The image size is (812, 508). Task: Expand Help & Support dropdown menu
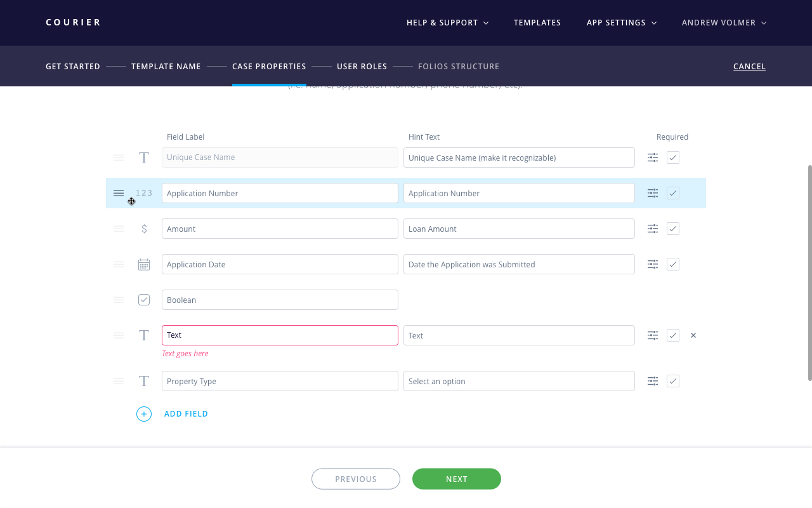click(x=447, y=23)
